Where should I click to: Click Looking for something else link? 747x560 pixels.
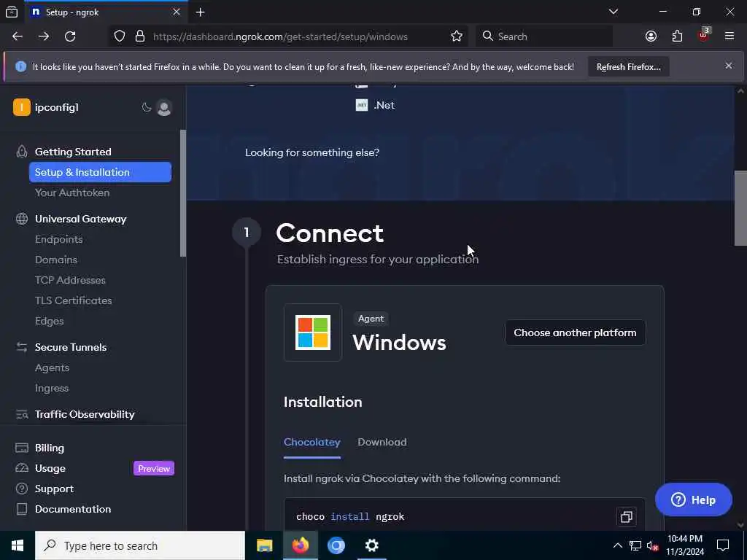point(312,153)
